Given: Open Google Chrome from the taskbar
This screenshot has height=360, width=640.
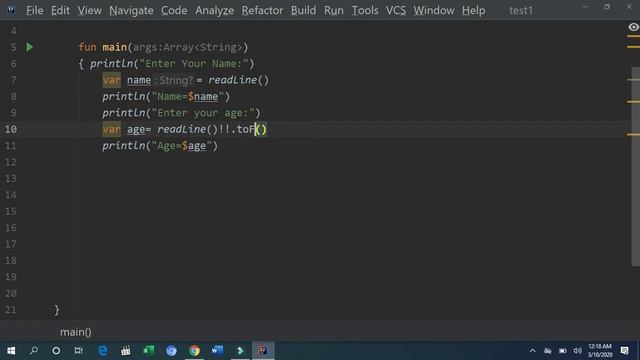Looking at the screenshot, I should point(194,351).
